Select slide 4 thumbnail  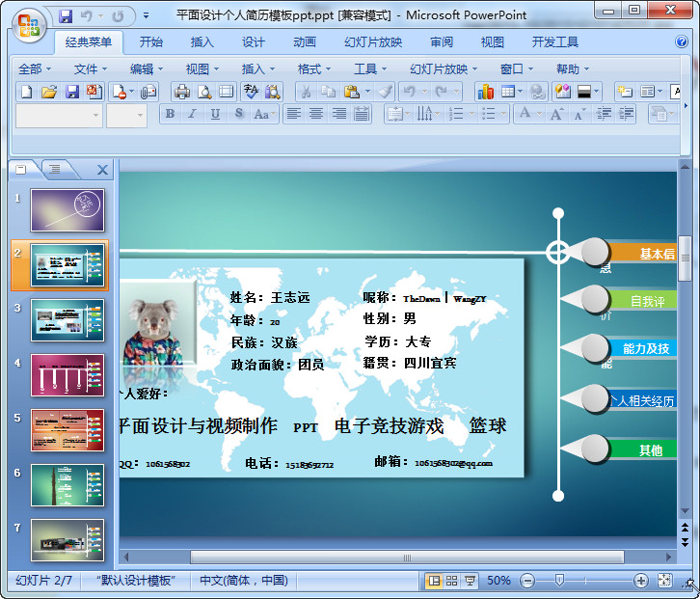[67, 375]
